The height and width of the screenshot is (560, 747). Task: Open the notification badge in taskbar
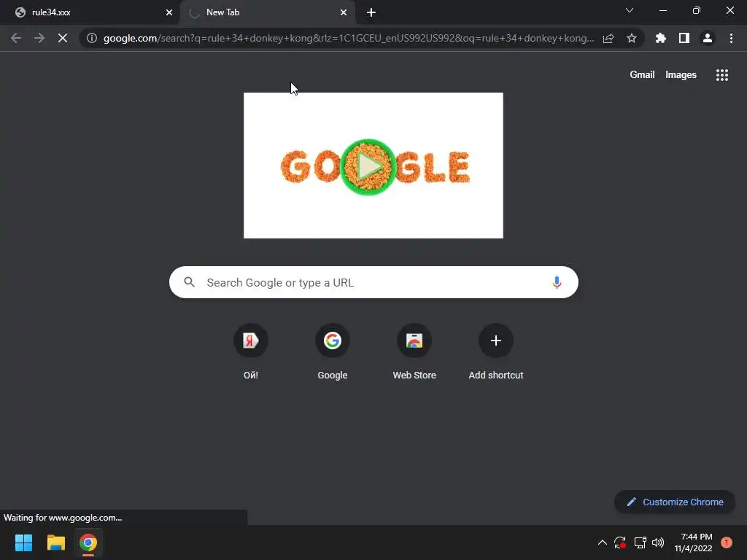tap(726, 542)
